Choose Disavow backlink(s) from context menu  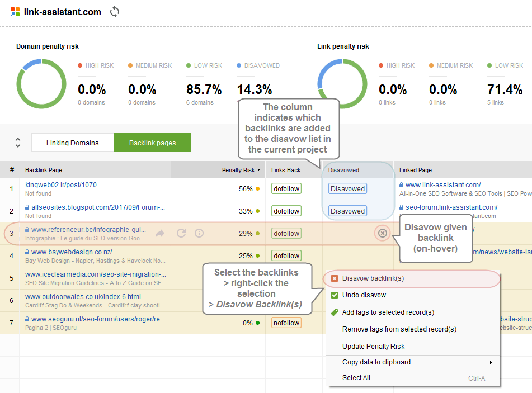[x=412, y=278]
